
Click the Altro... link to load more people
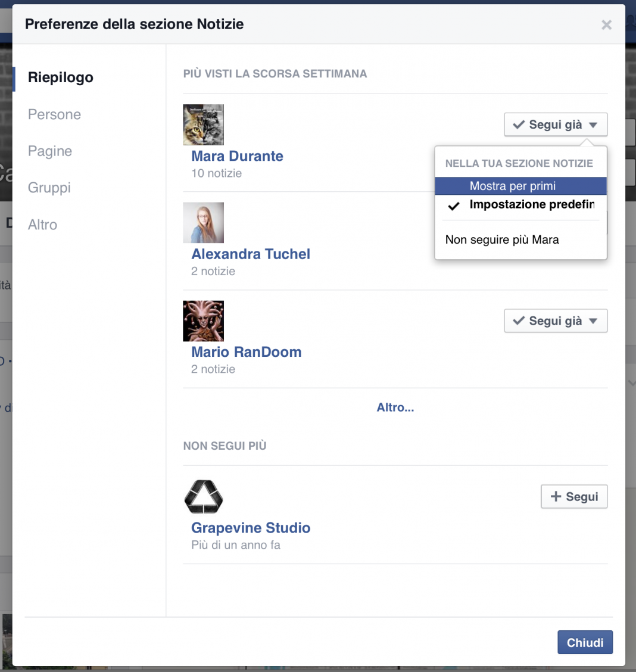(395, 407)
